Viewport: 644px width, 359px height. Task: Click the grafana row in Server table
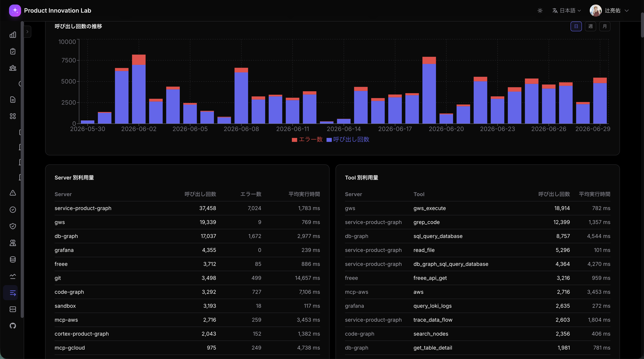coord(187,250)
